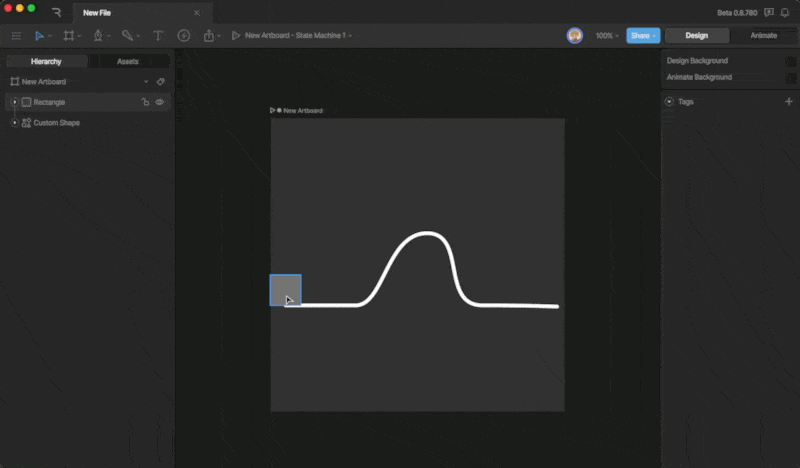Switch to the Assets tab
Viewport: 800px width, 468px height.
pyautogui.click(x=128, y=61)
